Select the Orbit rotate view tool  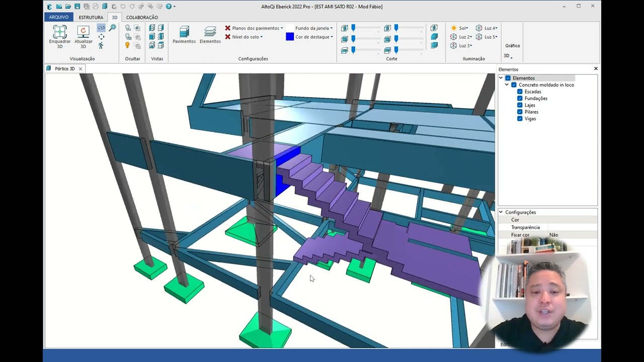[101, 28]
